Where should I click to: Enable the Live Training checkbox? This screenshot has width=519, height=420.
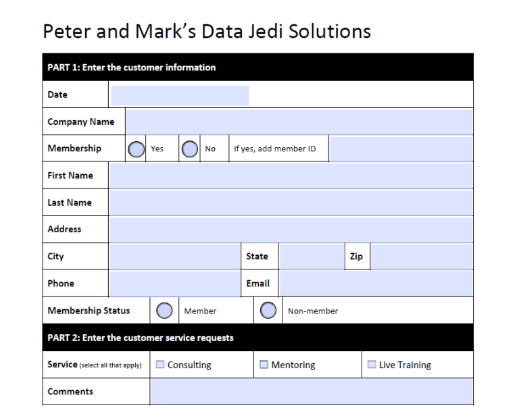click(x=372, y=365)
